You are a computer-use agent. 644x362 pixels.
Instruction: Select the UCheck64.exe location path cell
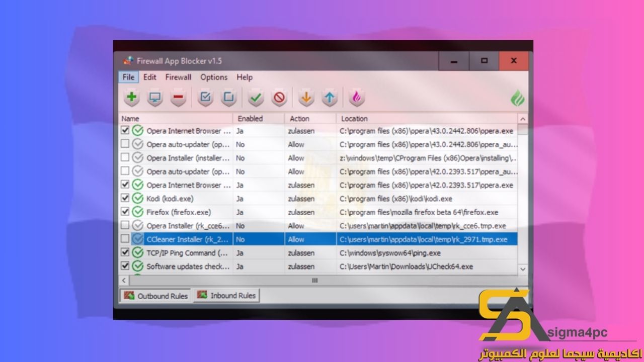pos(406,266)
